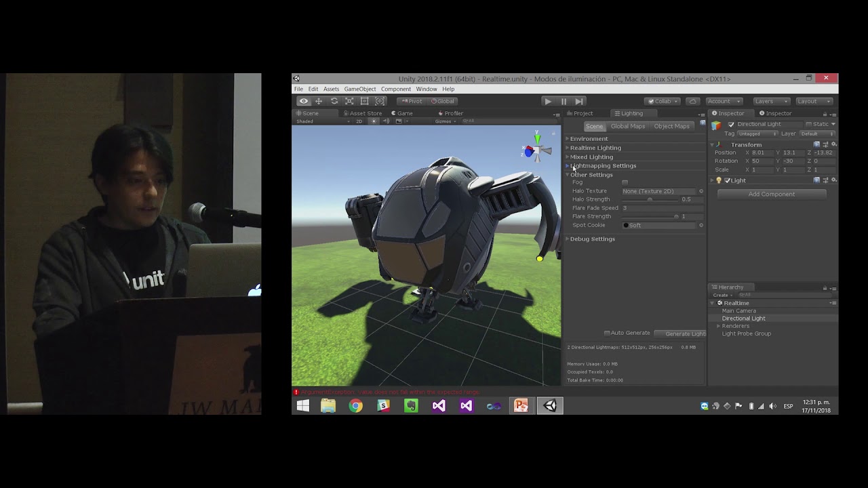
Task: Open Lighting help reference icon
Action: pyautogui.click(x=703, y=123)
